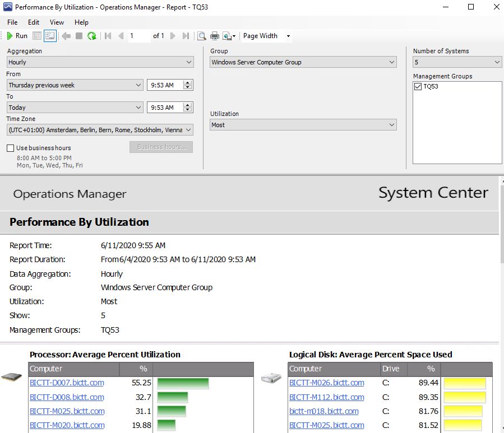Image resolution: width=504 pixels, height=433 pixels.
Task: Click the To time field 9:53 AM
Action: 165,108
